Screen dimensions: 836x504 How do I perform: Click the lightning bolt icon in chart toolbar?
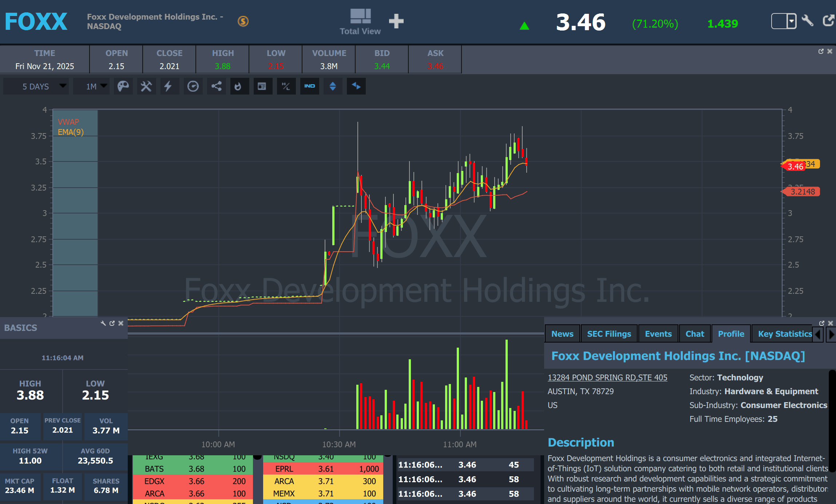pyautogui.click(x=168, y=86)
